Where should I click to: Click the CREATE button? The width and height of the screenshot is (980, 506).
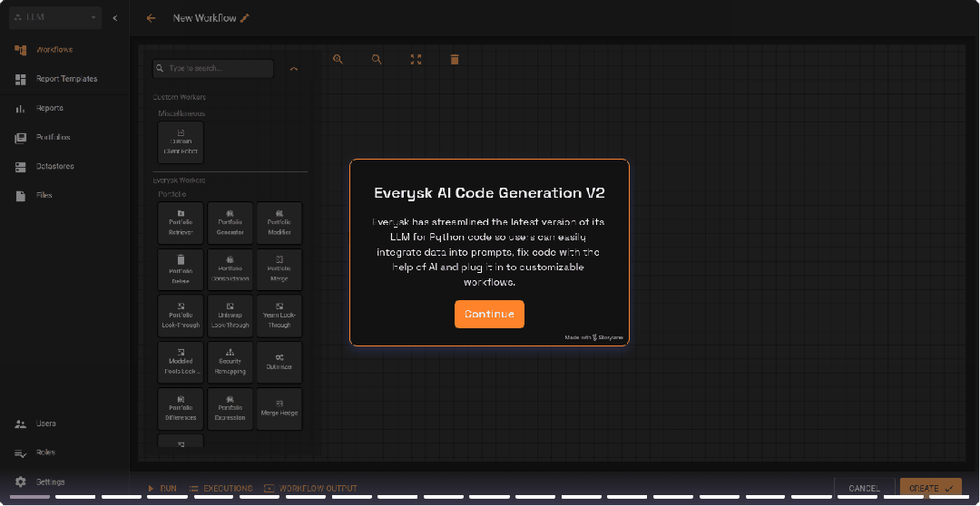[x=931, y=489]
